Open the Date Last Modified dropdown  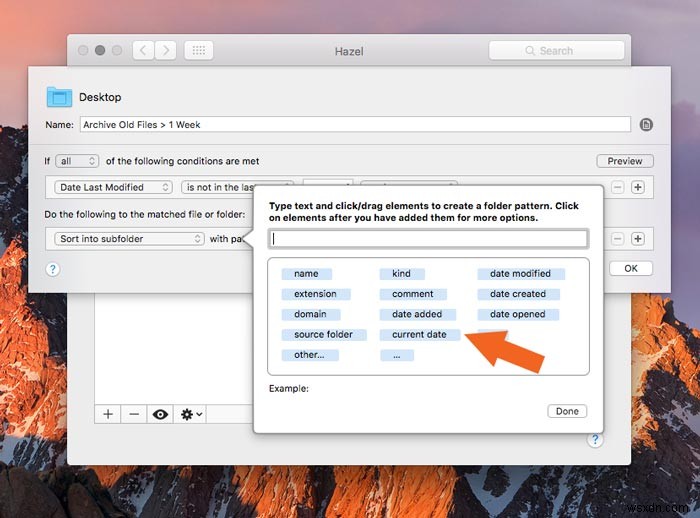pos(113,187)
